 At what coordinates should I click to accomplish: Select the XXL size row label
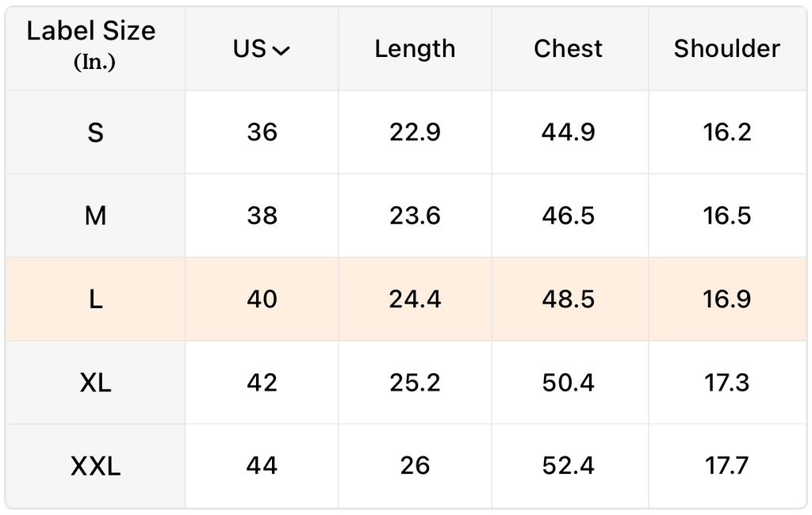tap(95, 467)
